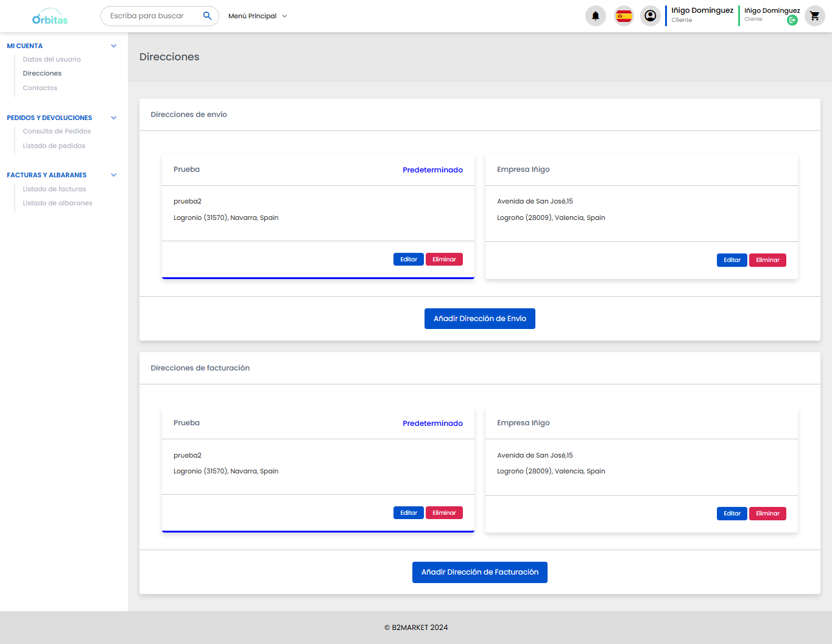This screenshot has height=644, width=832.
Task: Change language via Spanish flag icon
Action: [623, 16]
